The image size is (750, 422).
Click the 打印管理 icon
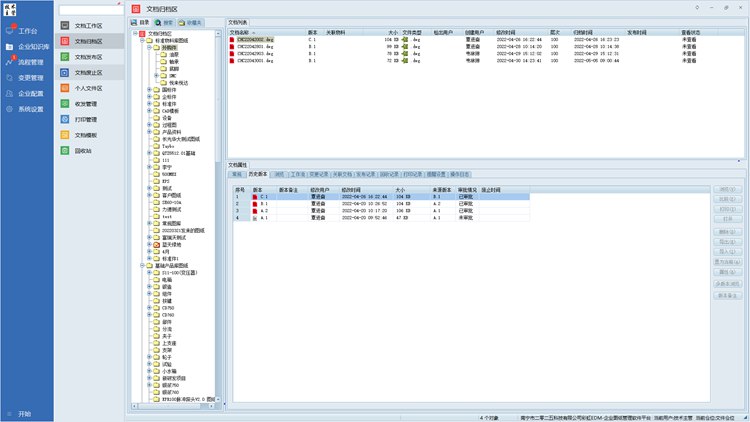tap(65, 119)
